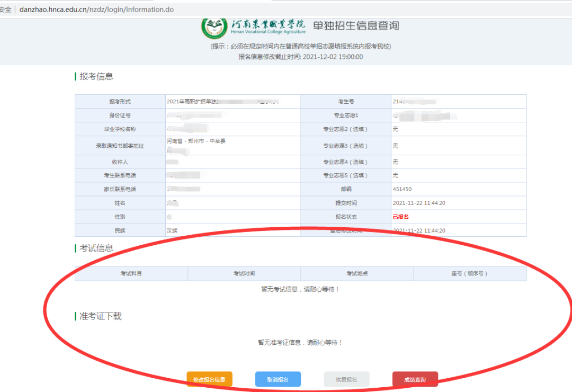
Task: Click the 邮编 label cell
Action: click(x=346, y=189)
